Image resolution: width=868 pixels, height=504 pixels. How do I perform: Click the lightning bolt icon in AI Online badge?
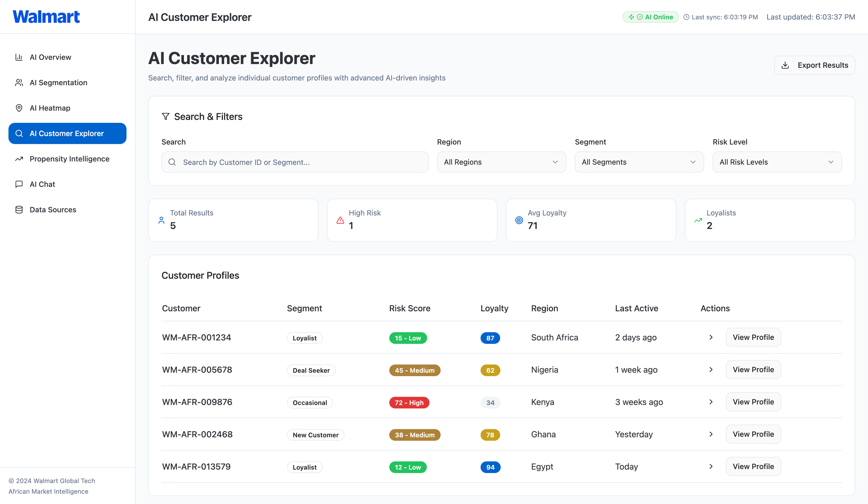coord(631,17)
